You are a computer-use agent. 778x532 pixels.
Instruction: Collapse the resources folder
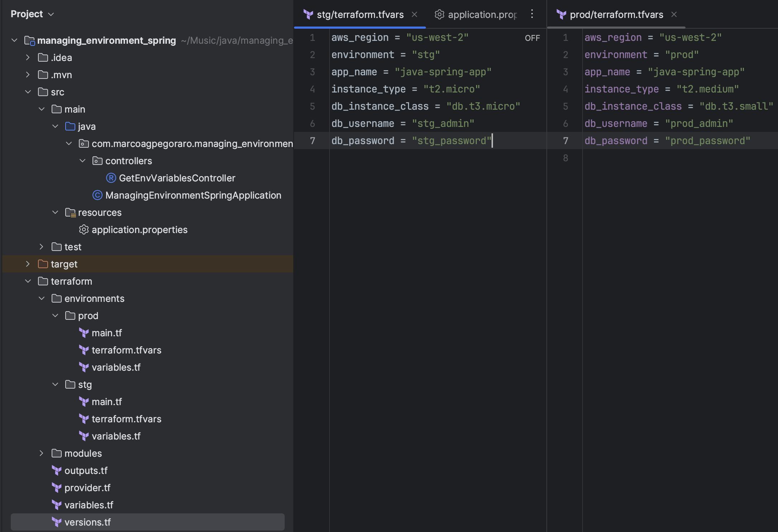(55, 212)
